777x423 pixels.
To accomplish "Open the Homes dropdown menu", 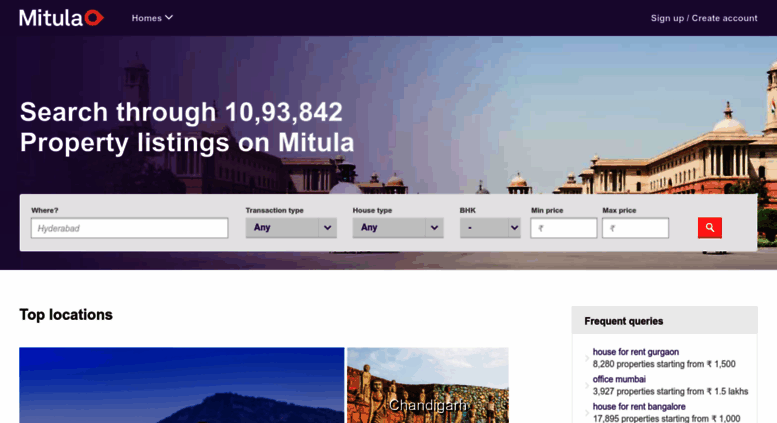I will tap(152, 18).
